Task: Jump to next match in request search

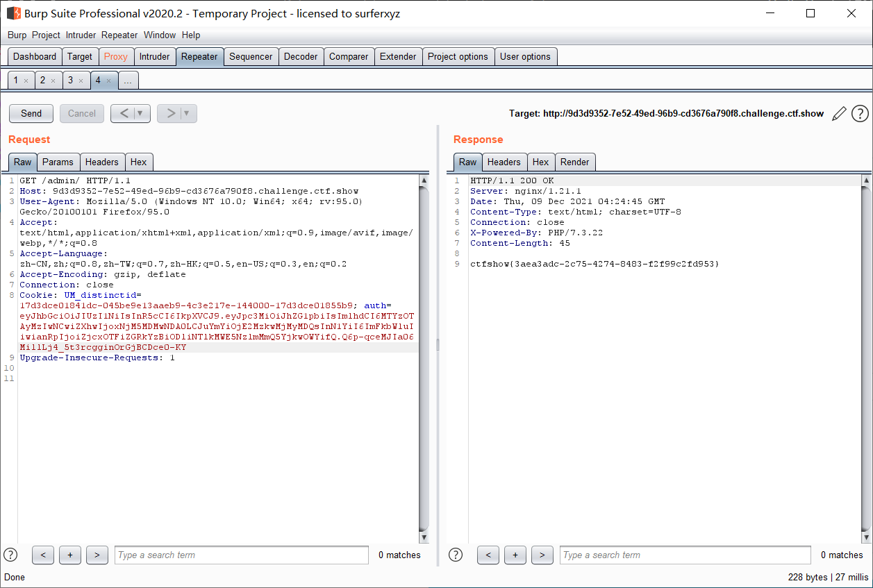Action: [x=97, y=555]
